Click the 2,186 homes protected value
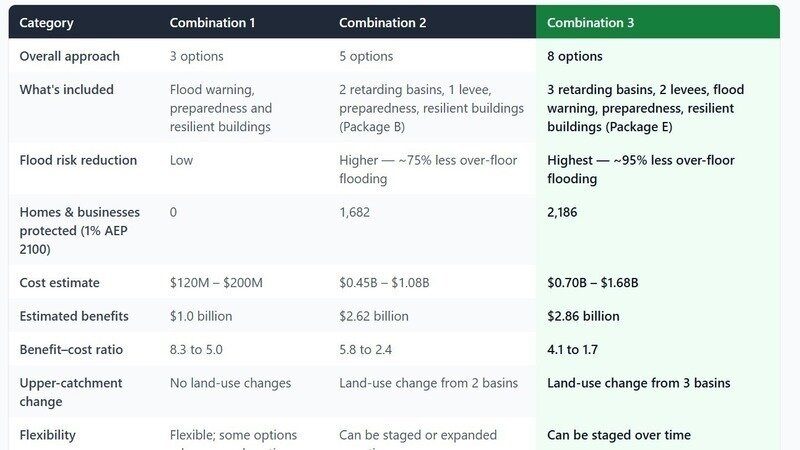800x450 pixels. click(562, 212)
